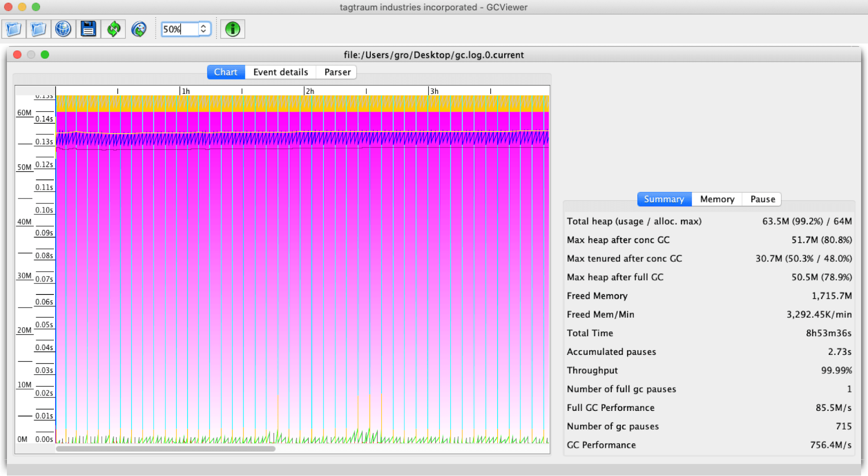Select the Chart tab
Screen dimensions: 868x476
(225, 72)
